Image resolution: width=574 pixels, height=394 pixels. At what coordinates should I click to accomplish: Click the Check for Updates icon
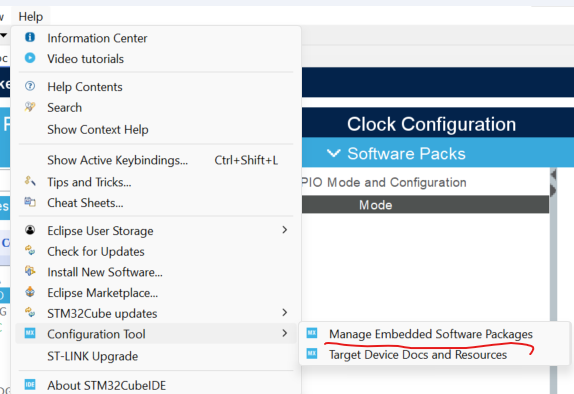pyautogui.click(x=30, y=250)
